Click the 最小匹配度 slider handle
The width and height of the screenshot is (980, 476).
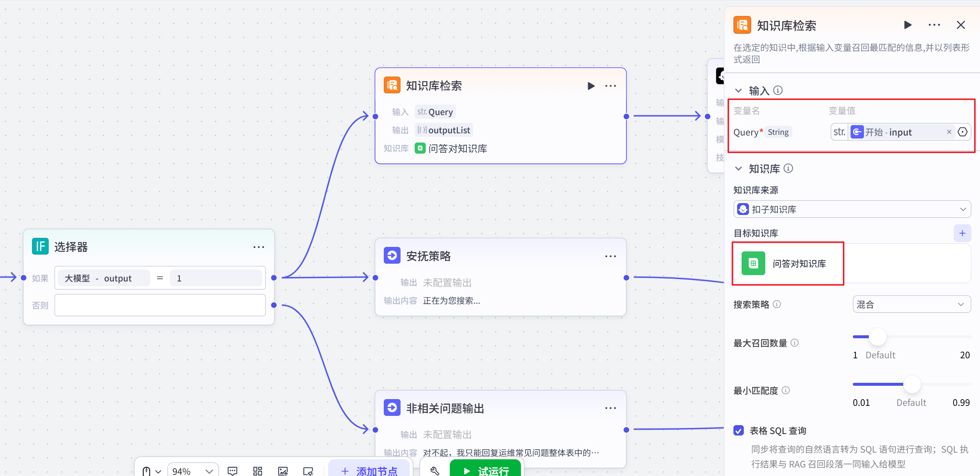point(911,384)
